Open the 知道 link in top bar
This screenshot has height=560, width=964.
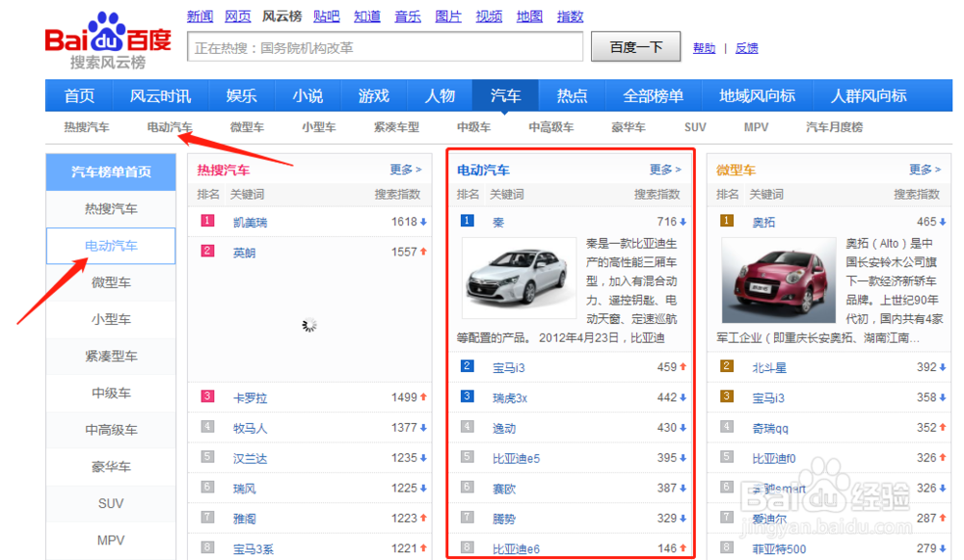(x=367, y=16)
